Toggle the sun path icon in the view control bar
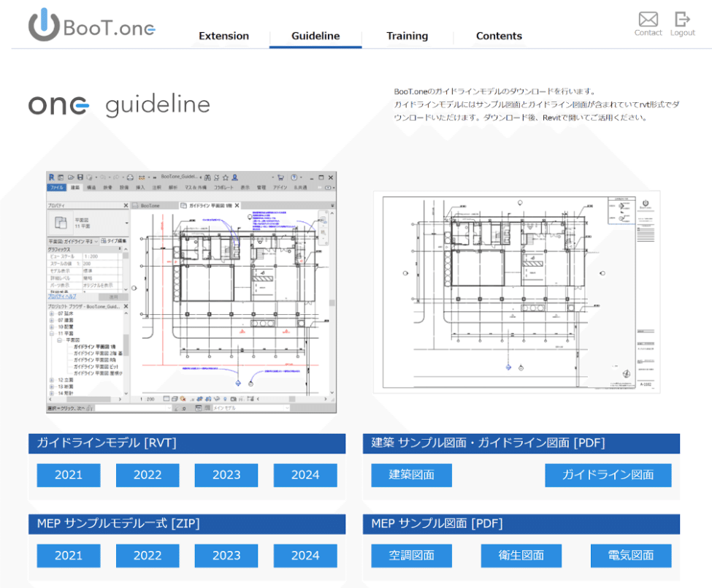Screen dimensions: 712x588 (x=183, y=398)
